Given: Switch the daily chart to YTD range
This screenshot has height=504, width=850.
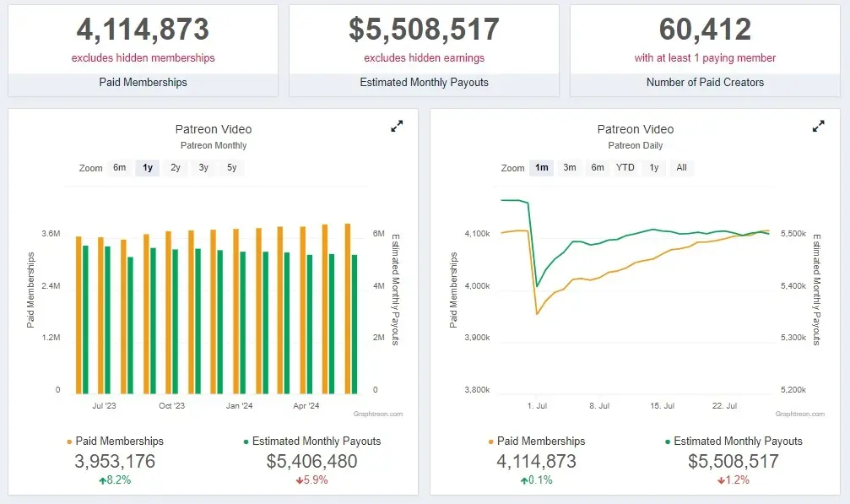Looking at the screenshot, I should pyautogui.click(x=625, y=168).
